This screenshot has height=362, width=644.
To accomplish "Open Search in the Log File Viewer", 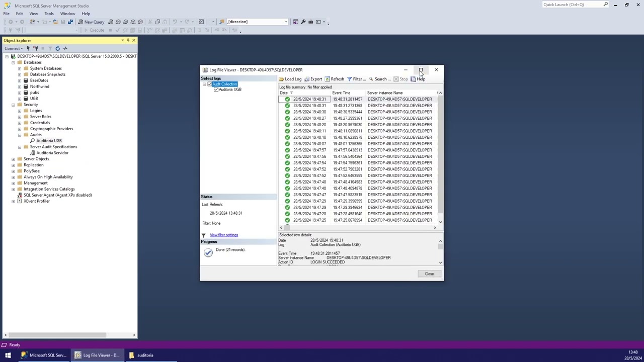I will (x=379, y=79).
